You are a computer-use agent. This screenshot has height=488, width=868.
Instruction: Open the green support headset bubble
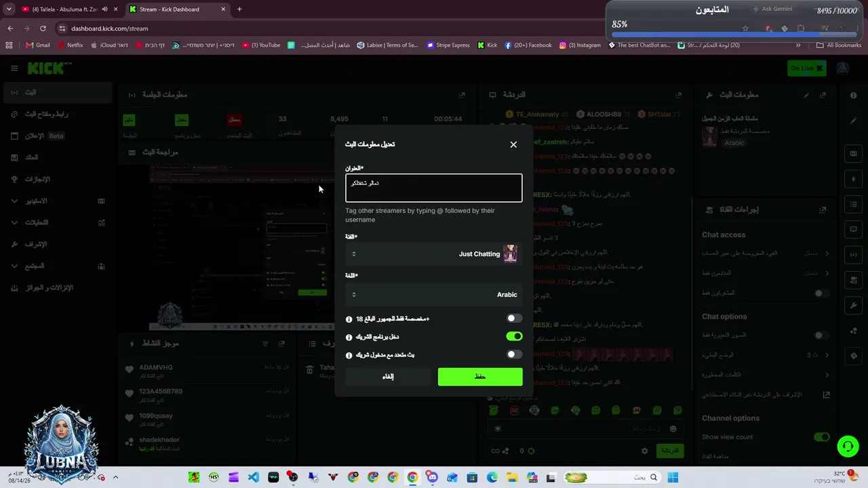tap(848, 446)
